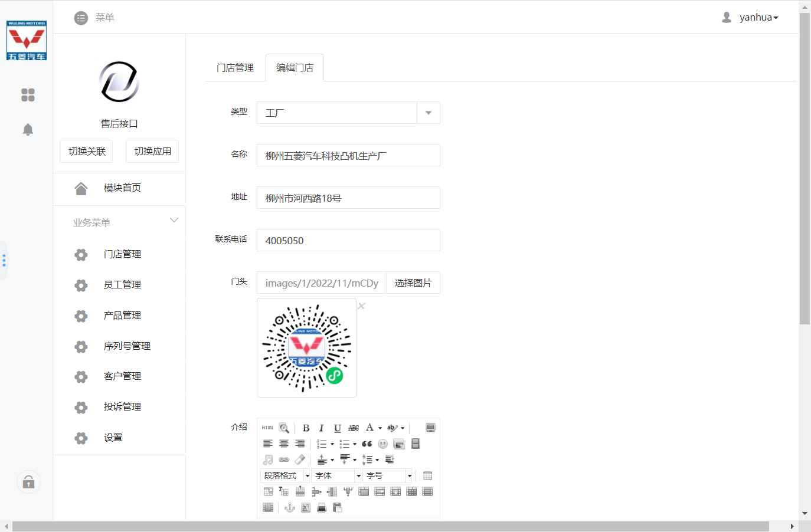
Task: Open highlight color dropdown arrow
Action: click(x=403, y=428)
